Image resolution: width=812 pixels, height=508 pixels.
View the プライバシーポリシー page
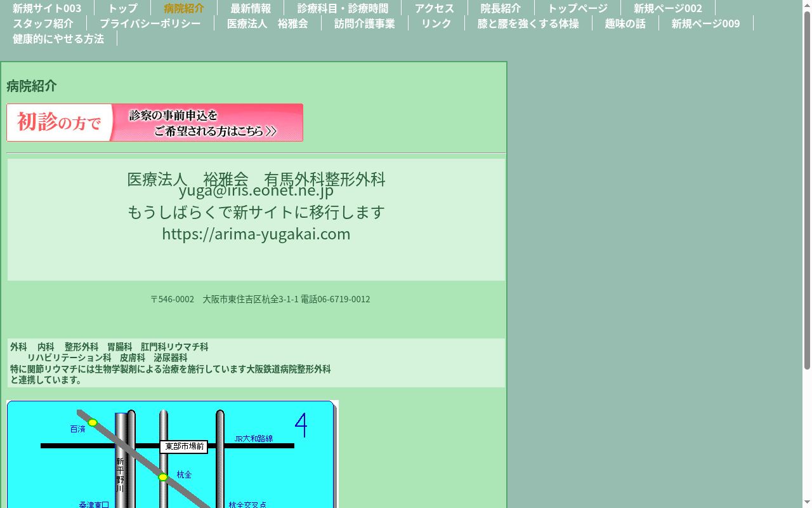pyautogui.click(x=150, y=23)
